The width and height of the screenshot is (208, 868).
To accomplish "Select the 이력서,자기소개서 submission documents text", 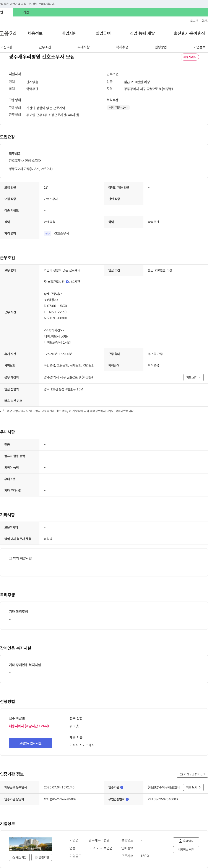I will (82, 745).
